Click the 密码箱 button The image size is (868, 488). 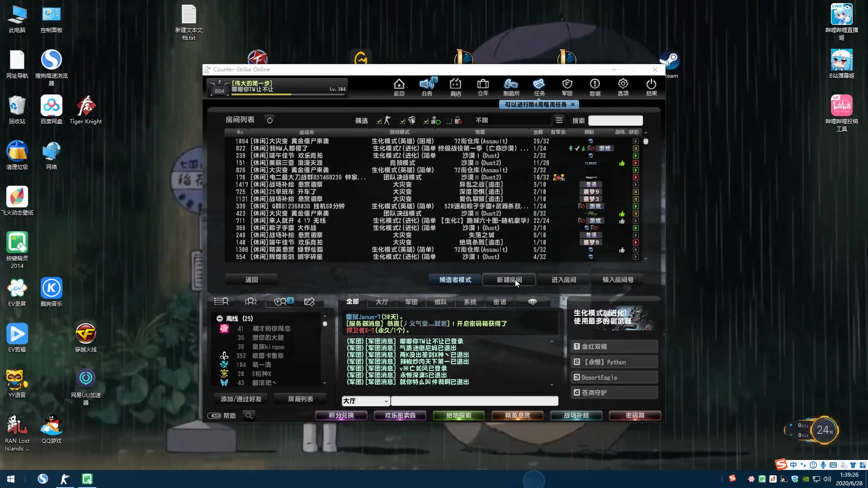click(x=635, y=415)
